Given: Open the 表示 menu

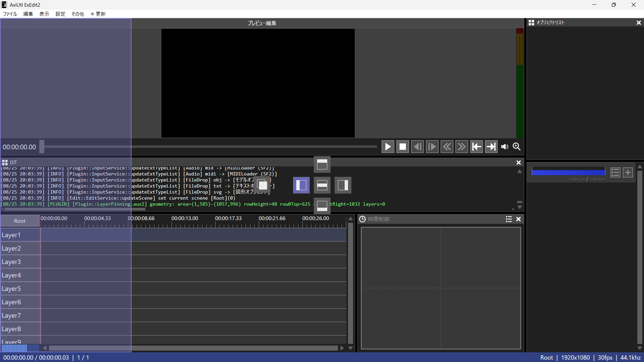Looking at the screenshot, I should coord(44,14).
